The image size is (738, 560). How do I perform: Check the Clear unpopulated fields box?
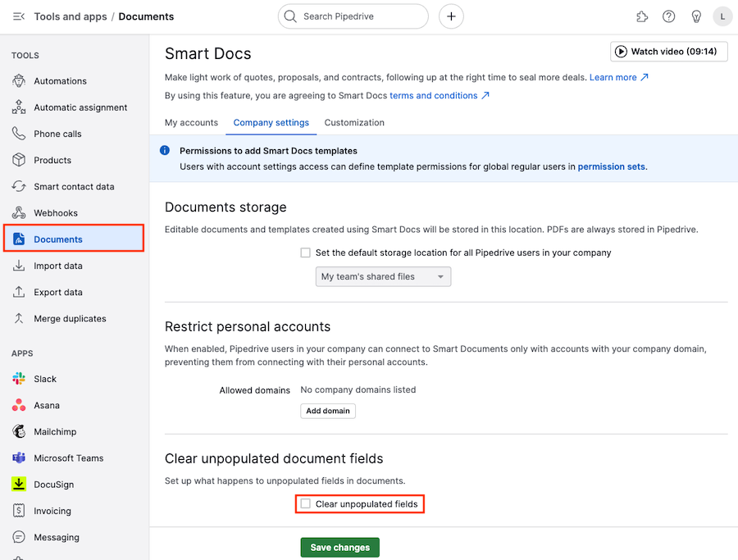pos(305,504)
